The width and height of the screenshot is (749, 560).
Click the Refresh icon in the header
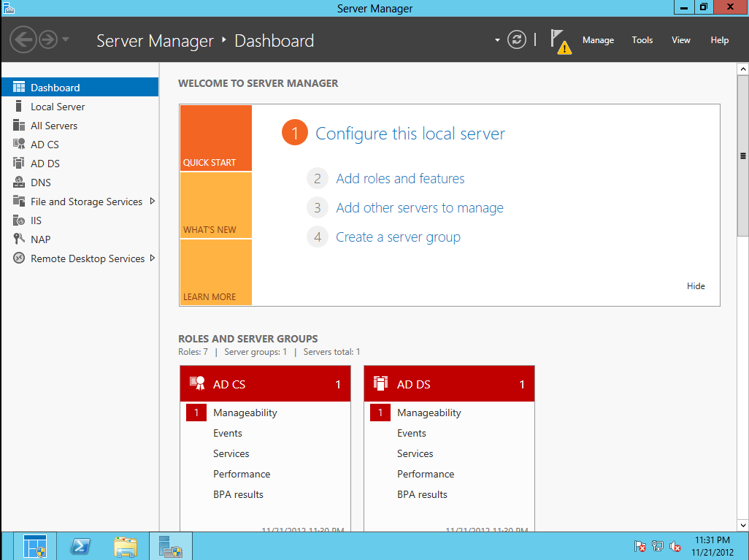click(517, 40)
